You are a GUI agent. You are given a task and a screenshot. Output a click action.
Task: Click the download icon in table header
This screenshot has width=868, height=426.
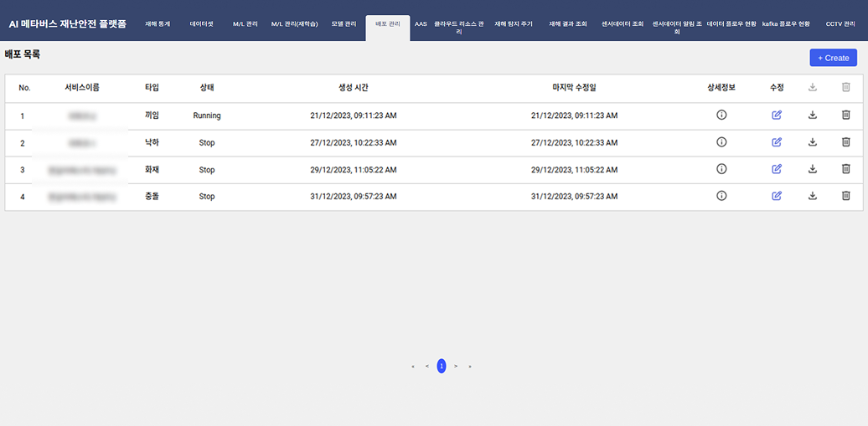pos(813,87)
